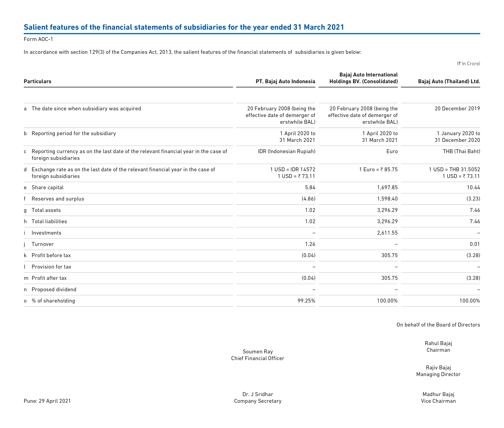Click the 'Particulars' column header

38,81
